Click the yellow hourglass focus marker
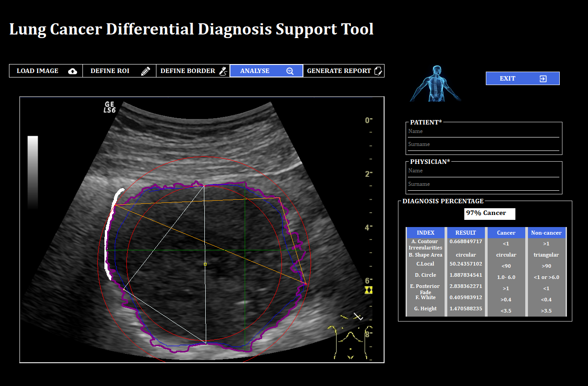Viewport: 588px width, 386px height. (368, 290)
